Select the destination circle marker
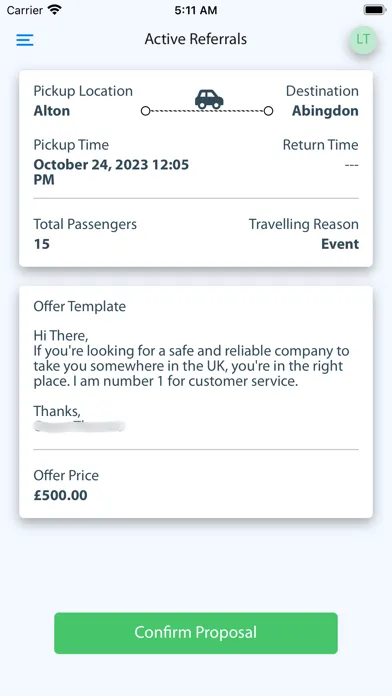The height and width of the screenshot is (696, 392). [x=268, y=111]
